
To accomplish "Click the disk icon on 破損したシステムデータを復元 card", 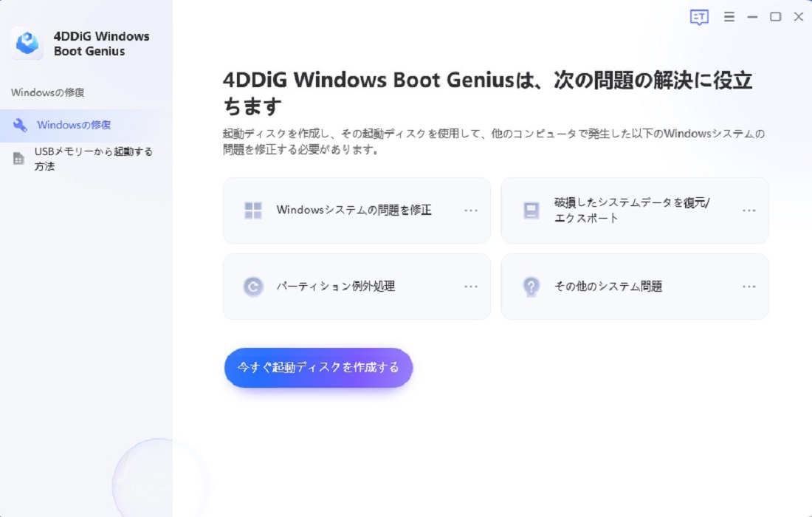I will (530, 210).
